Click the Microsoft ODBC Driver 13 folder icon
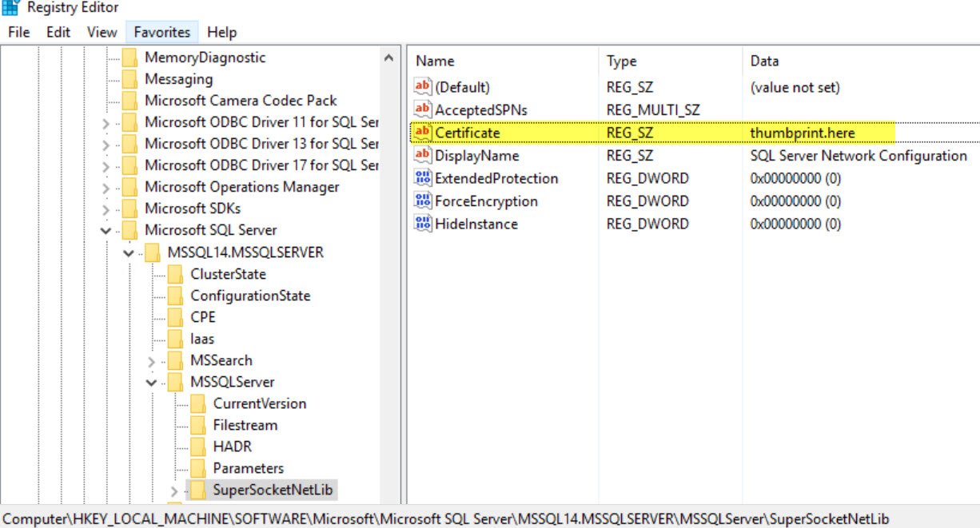Viewport: 980px width, 528px height. 129,144
